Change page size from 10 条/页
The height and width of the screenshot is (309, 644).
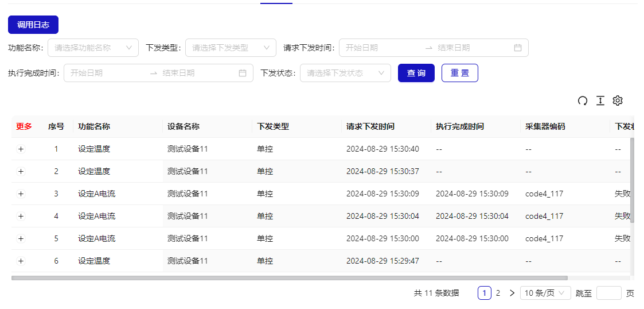pos(545,293)
